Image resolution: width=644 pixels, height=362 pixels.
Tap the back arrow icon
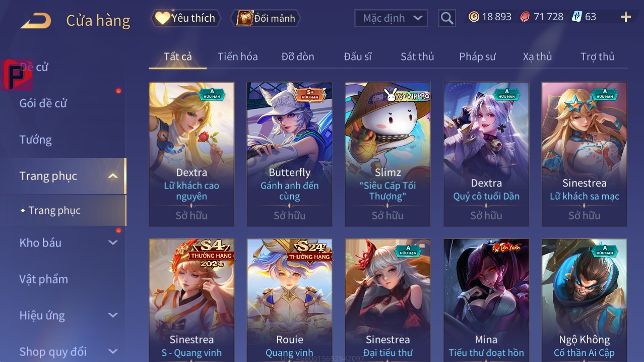pyautogui.click(x=36, y=21)
